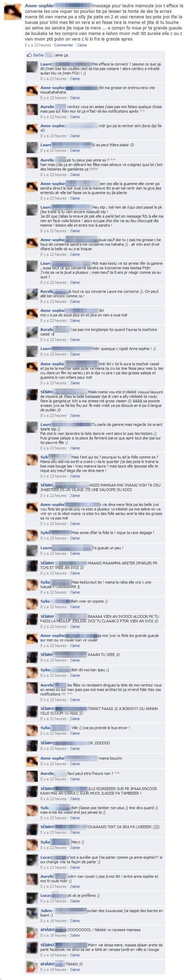Click J'aime under the Ta gueule un peu comment
The image size is (186, 980).
coord(75,553)
